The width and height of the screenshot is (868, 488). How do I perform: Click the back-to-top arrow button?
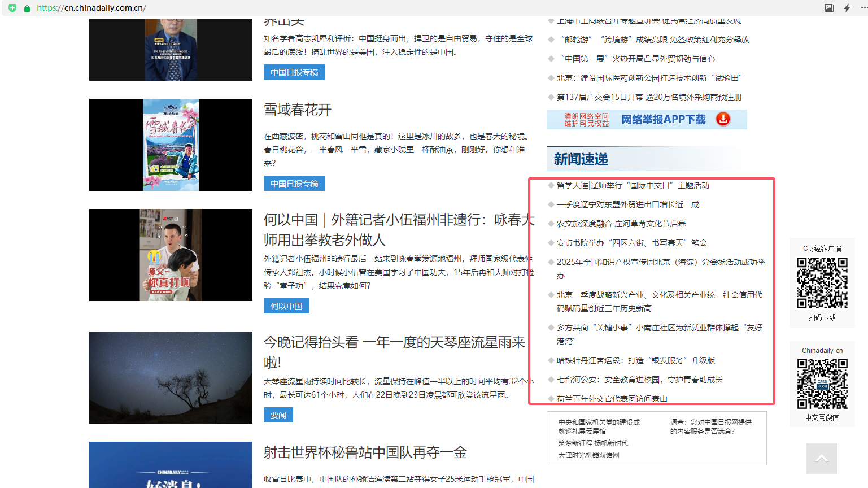click(822, 459)
